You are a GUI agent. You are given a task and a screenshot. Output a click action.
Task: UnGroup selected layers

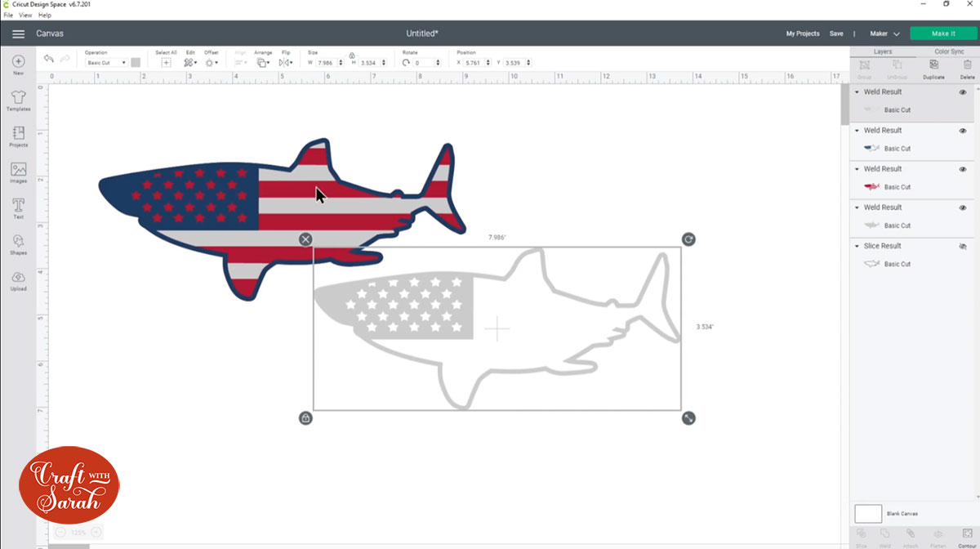[898, 69]
